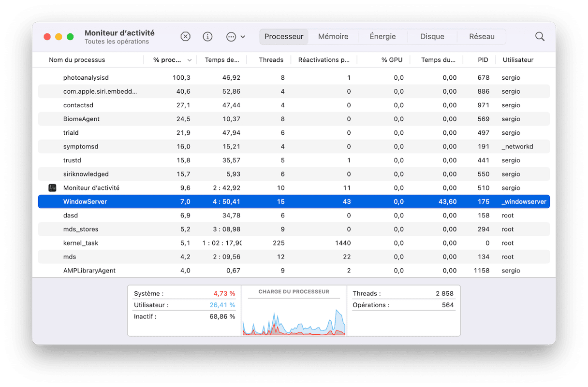Toggle sort arrow on % proc column
588x387 pixels.
tap(189, 60)
